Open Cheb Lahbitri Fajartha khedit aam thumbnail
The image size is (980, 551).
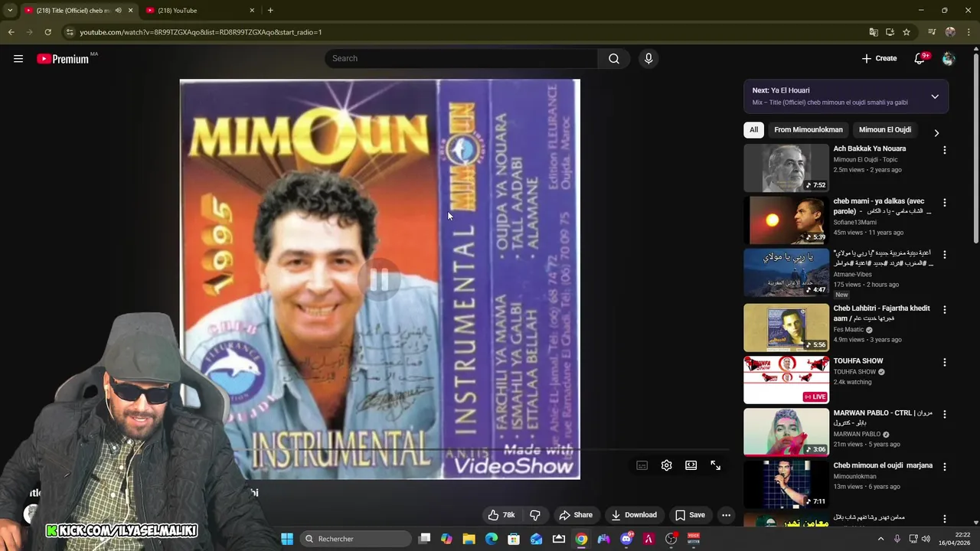786,328
